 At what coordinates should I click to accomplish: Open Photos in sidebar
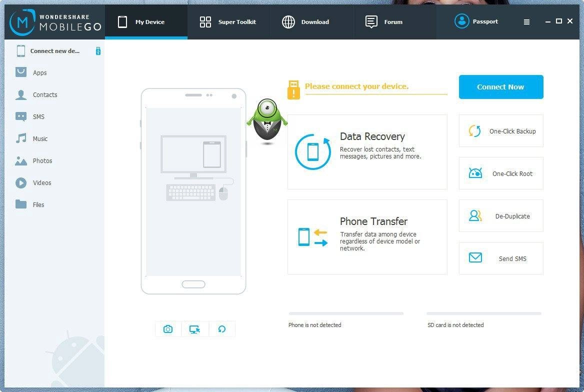(54, 160)
